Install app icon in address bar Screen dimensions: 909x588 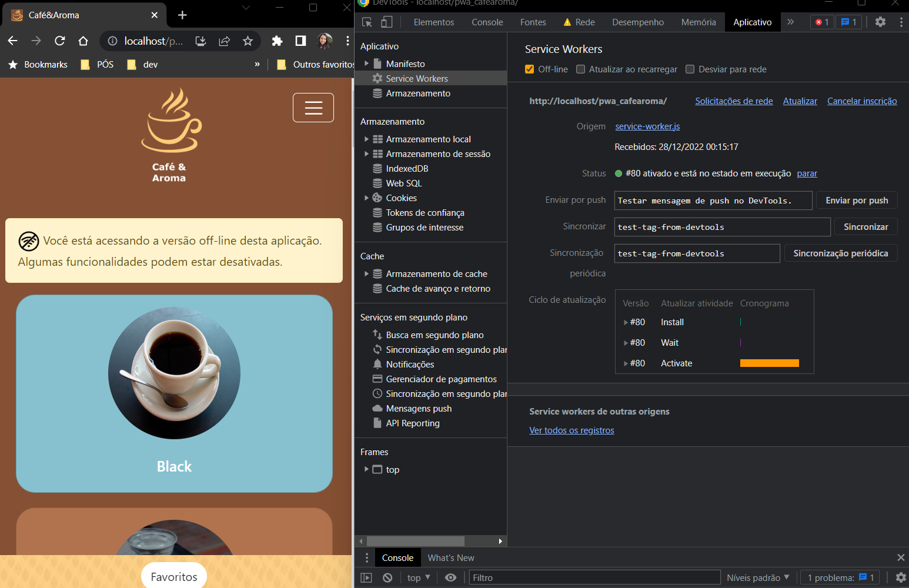[200, 41]
